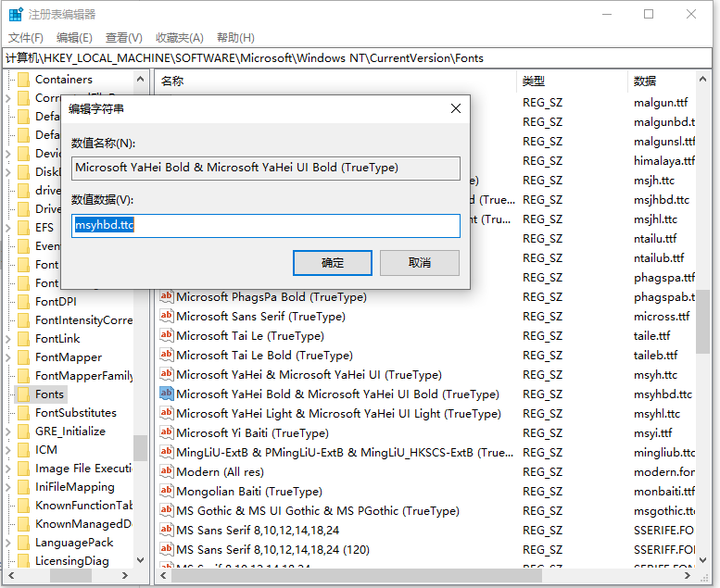Click the Registry Editor app icon in title bar
Image resolution: width=720 pixels, height=588 pixels.
pyautogui.click(x=16, y=14)
